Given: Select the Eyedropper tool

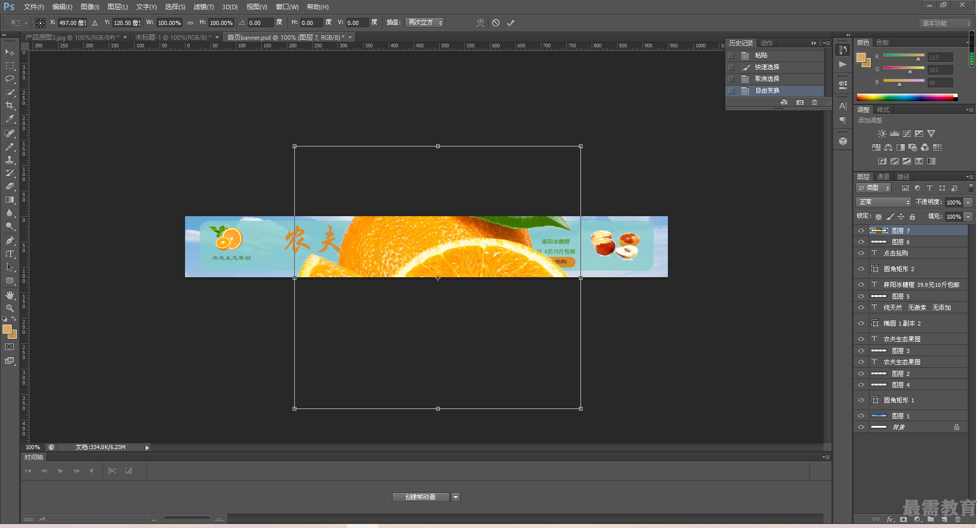Looking at the screenshot, I should click(10, 119).
